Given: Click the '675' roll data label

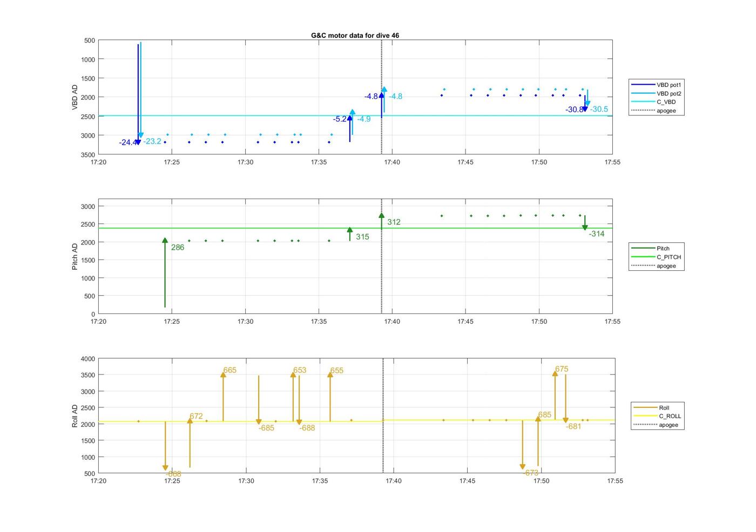Looking at the screenshot, I should (562, 369).
